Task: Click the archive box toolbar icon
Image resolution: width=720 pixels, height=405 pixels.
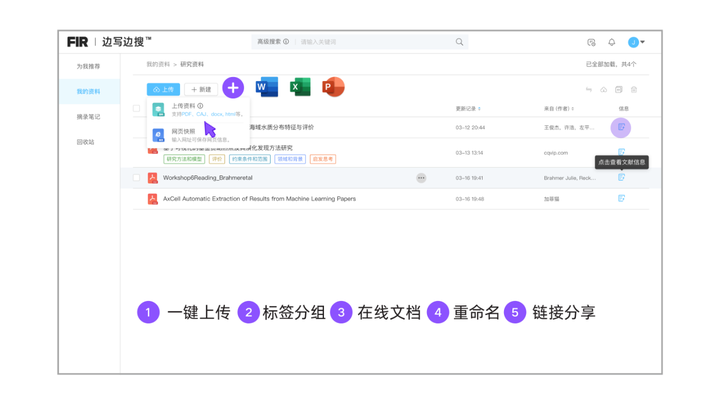Action: pyautogui.click(x=619, y=90)
